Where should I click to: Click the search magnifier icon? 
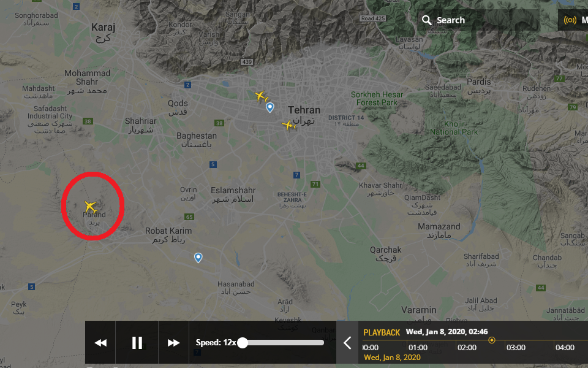pyautogui.click(x=426, y=20)
